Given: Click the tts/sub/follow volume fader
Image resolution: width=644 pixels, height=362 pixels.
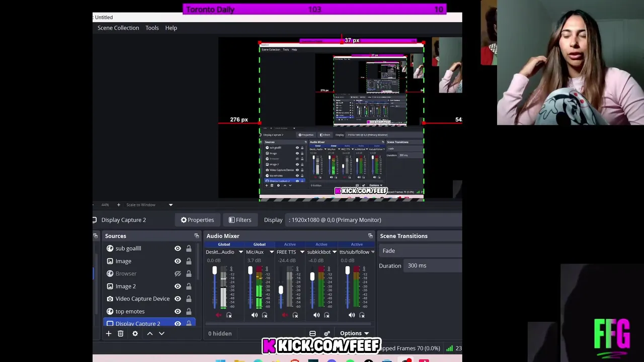Looking at the screenshot, I should [x=347, y=270].
